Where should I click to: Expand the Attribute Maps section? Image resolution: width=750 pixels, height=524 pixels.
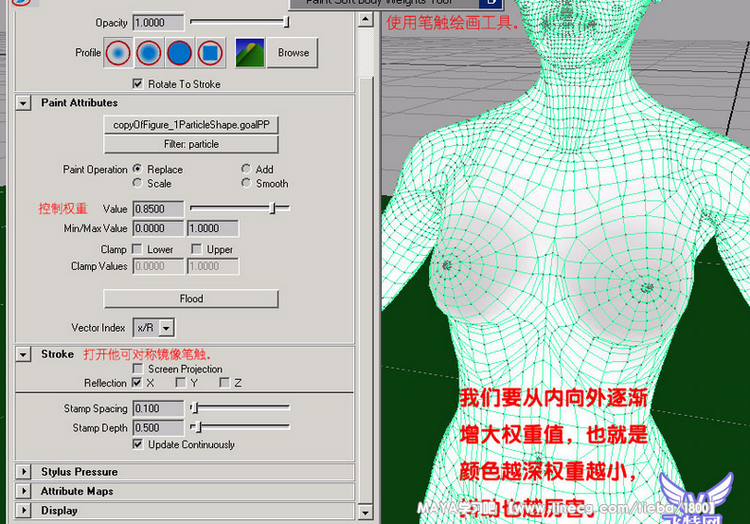point(23,491)
